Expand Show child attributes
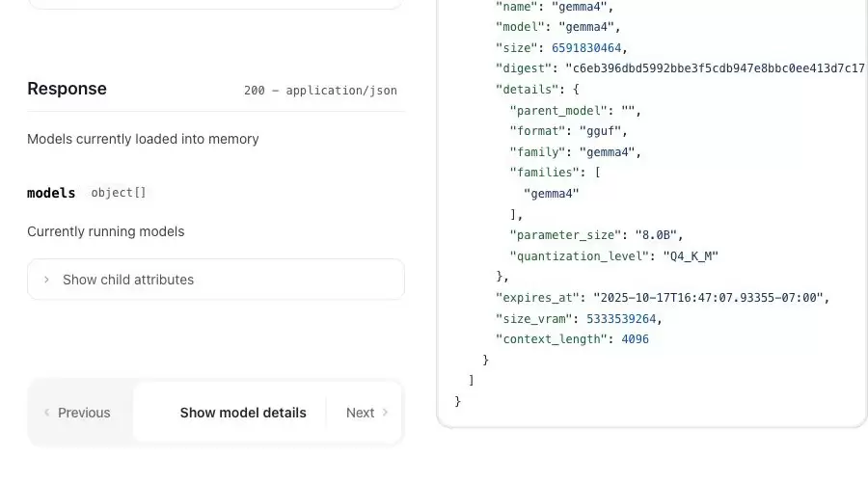Screen dimensions: 868x482 tap(216, 280)
